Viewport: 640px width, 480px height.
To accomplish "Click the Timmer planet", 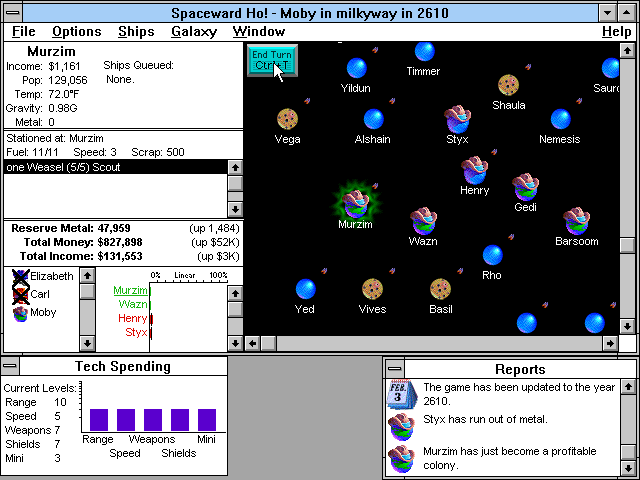I will [424, 51].
